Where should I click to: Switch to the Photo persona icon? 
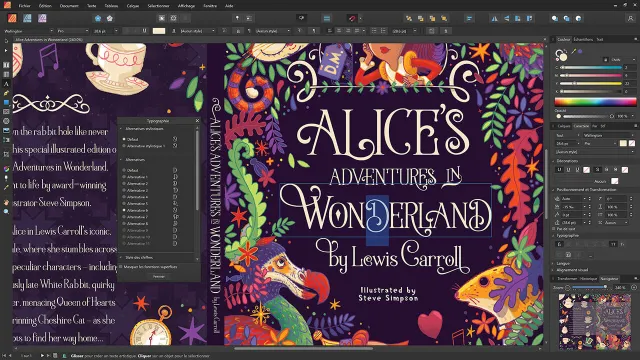pyautogui.click(x=42, y=18)
